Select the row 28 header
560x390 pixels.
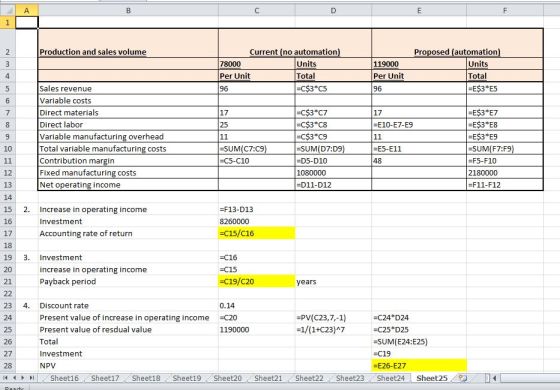[8, 366]
